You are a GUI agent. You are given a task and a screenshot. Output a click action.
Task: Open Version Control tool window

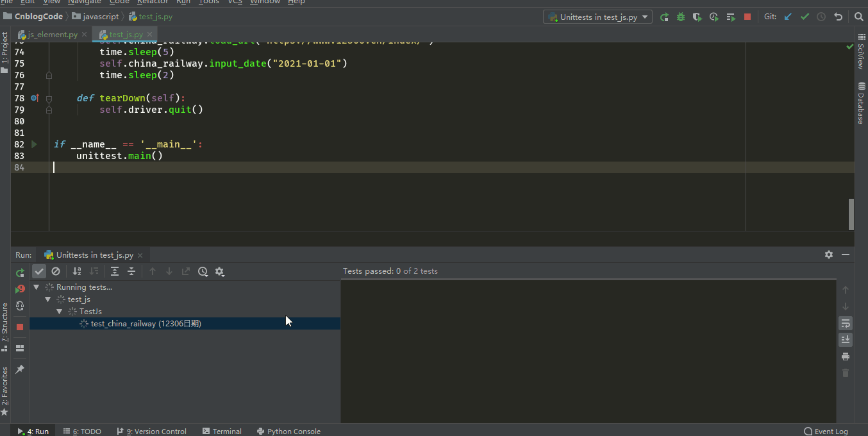(x=152, y=432)
